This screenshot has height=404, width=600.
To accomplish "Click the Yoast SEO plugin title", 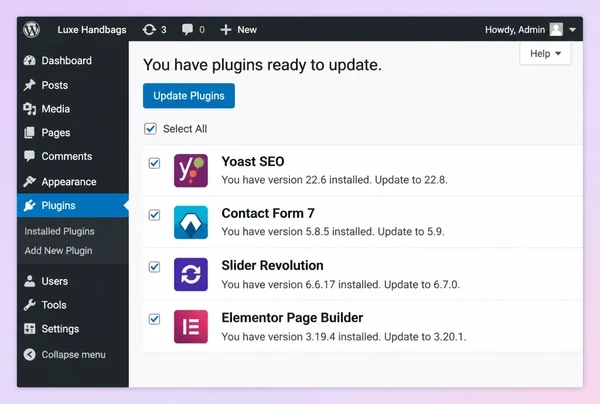I will tap(253, 161).
